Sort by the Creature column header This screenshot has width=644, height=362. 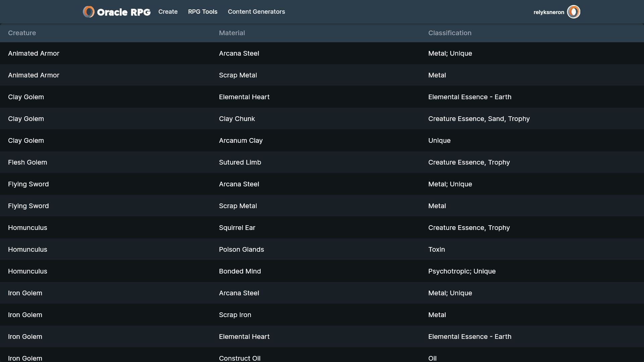(x=22, y=33)
